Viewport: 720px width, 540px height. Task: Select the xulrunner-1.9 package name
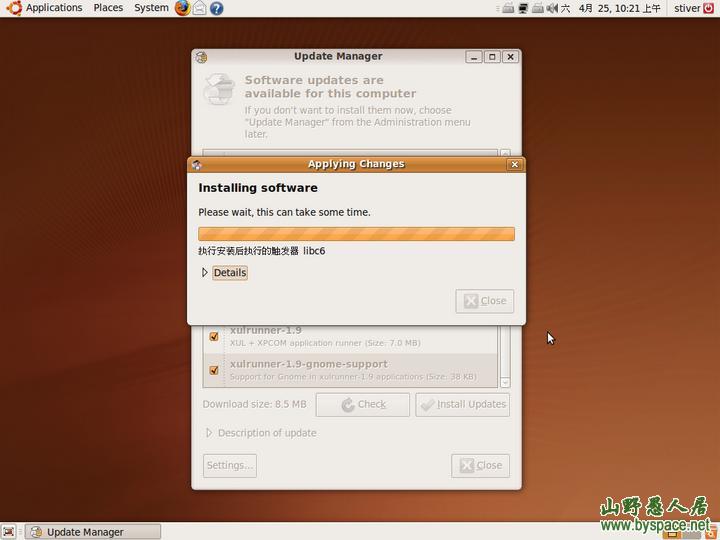pyautogui.click(x=266, y=330)
